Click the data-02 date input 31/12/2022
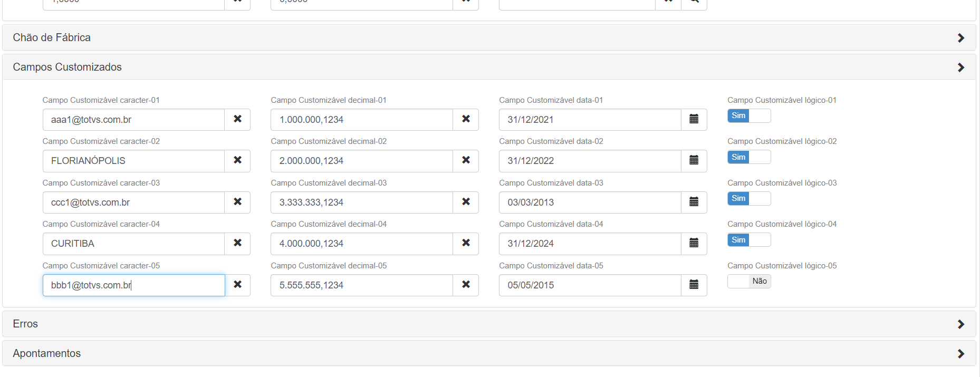 (590, 161)
